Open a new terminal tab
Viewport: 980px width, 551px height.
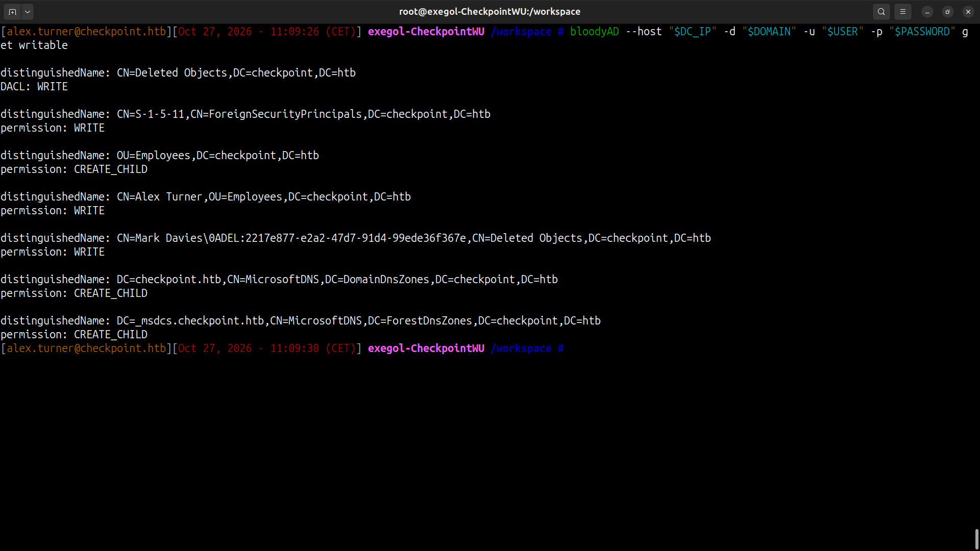click(12, 11)
